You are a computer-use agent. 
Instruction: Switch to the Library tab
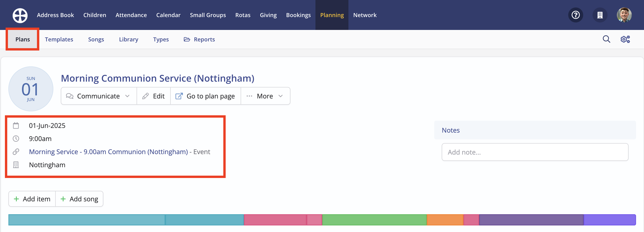point(129,39)
